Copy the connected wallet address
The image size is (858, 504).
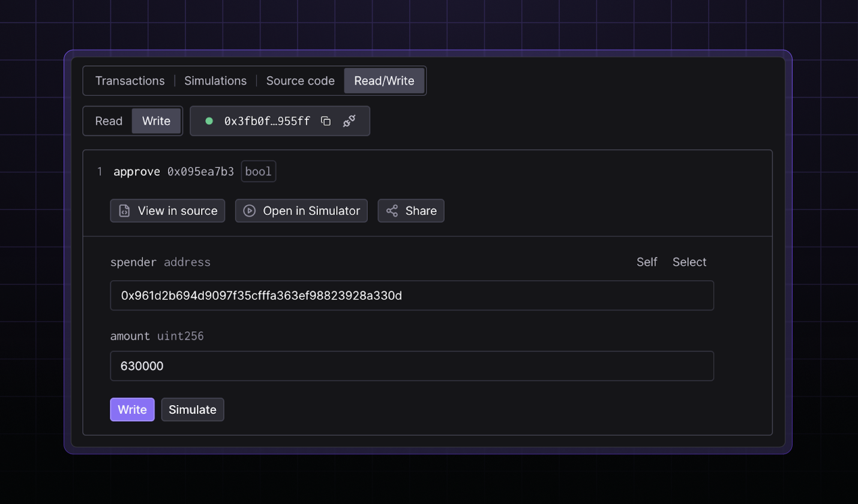click(x=326, y=121)
